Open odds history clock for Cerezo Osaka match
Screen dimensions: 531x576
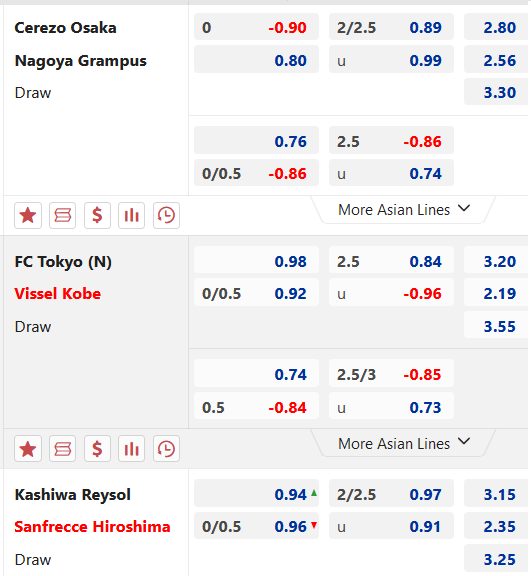point(166,215)
